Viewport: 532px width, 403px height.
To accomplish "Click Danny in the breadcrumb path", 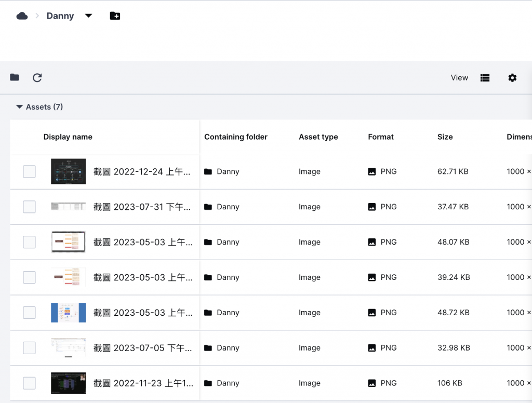I will pos(60,16).
